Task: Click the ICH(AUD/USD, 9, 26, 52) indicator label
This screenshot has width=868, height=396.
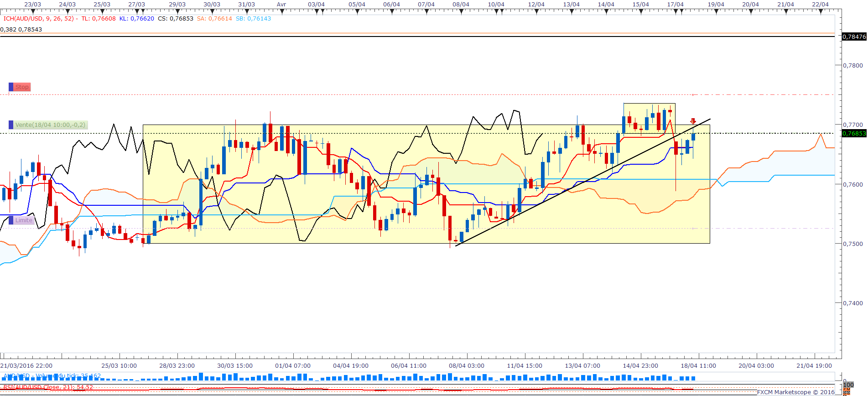Action: click(39, 19)
